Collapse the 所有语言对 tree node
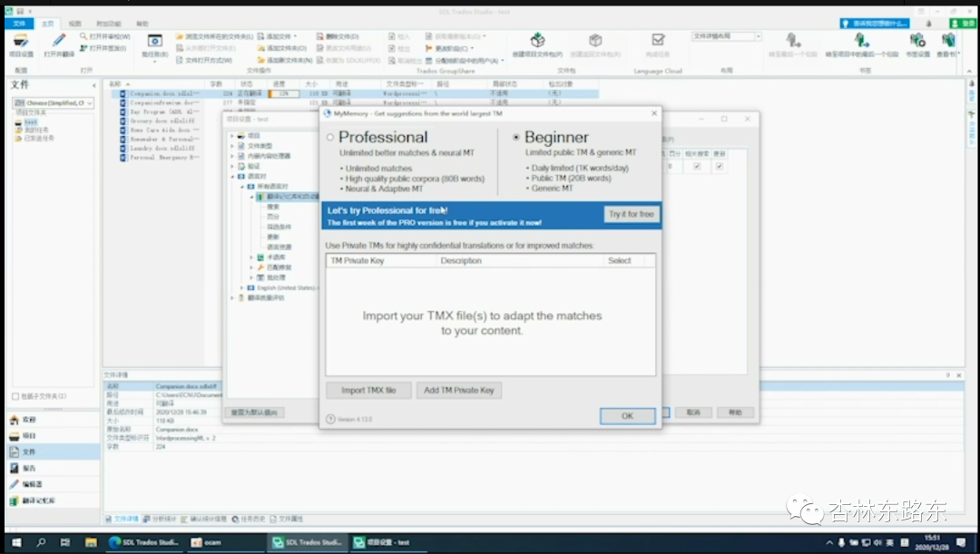980x554 pixels. 242,186
